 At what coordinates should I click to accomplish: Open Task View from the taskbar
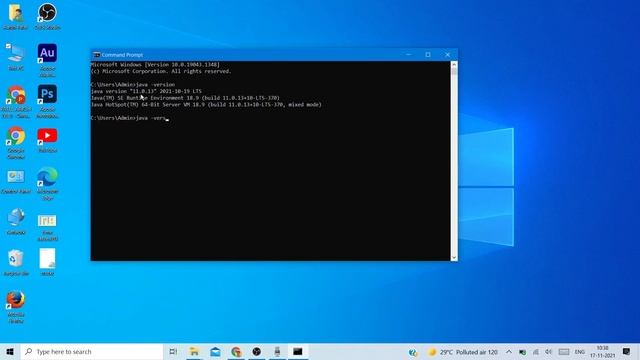click(x=173, y=351)
